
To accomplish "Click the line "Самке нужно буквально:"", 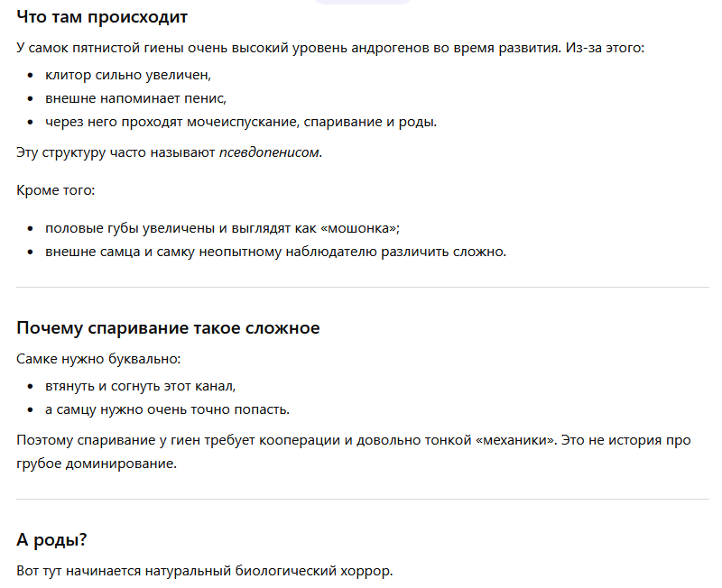I will (98, 359).
